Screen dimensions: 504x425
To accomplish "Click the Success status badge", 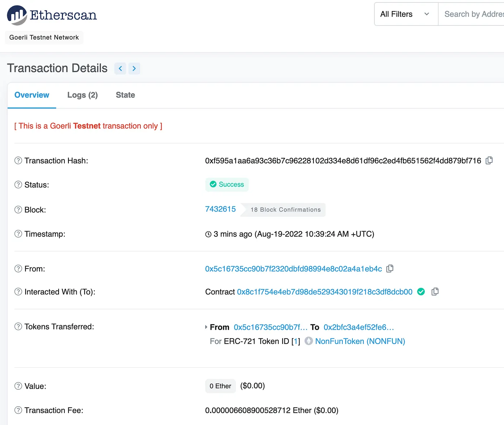I will [x=227, y=185].
